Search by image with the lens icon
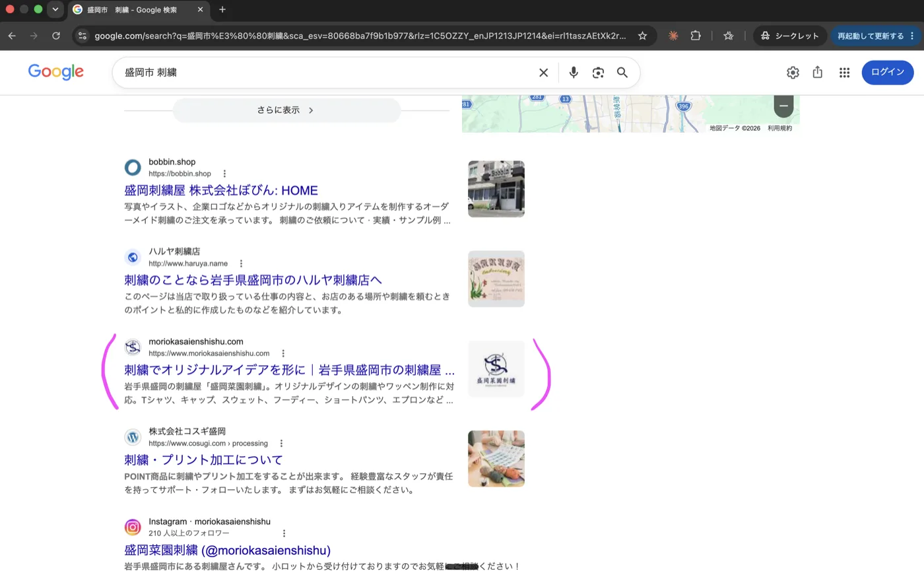924x575 pixels. pyautogui.click(x=598, y=73)
